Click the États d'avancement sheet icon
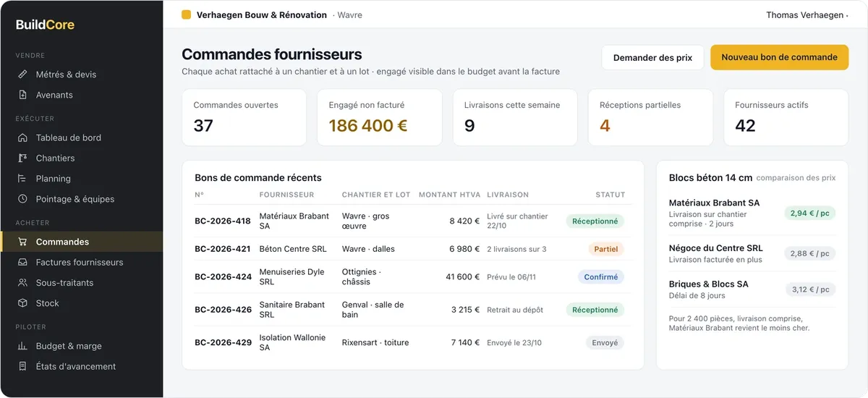This screenshot has height=398, width=868. 22,366
